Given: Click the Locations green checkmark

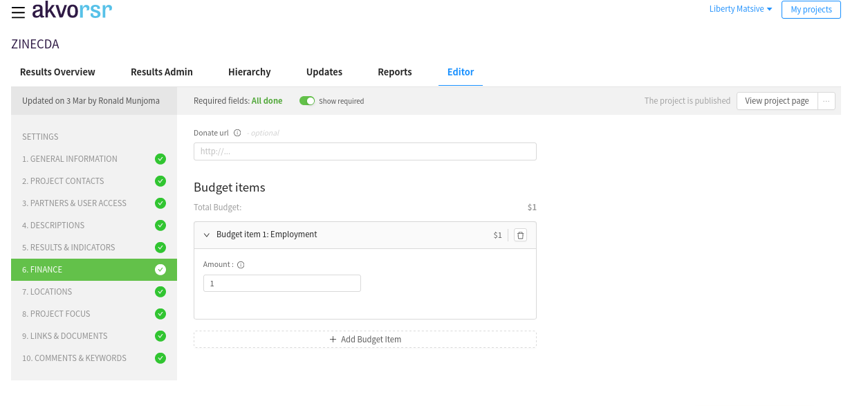Looking at the screenshot, I should click(160, 292).
